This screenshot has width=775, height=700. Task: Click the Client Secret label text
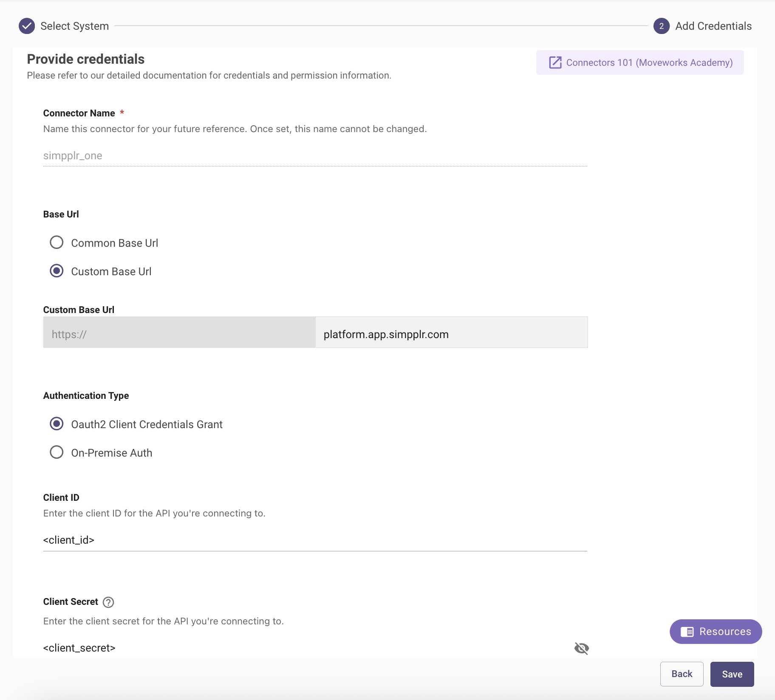point(71,602)
